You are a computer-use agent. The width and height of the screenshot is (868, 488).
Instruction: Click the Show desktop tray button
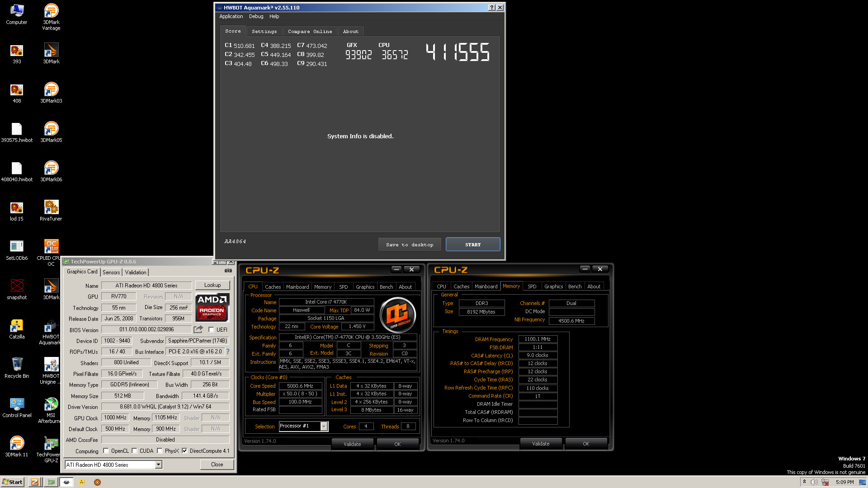(863, 482)
